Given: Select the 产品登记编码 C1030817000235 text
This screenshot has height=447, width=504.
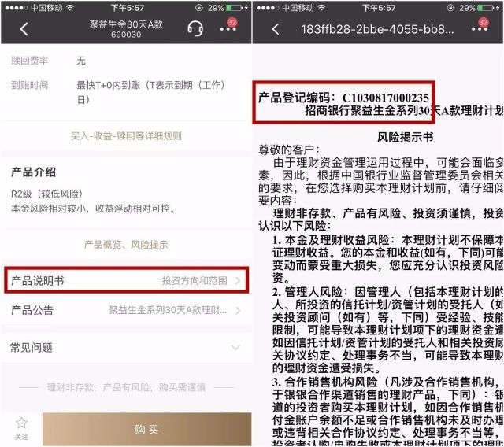Looking at the screenshot, I should pyautogui.click(x=343, y=98).
